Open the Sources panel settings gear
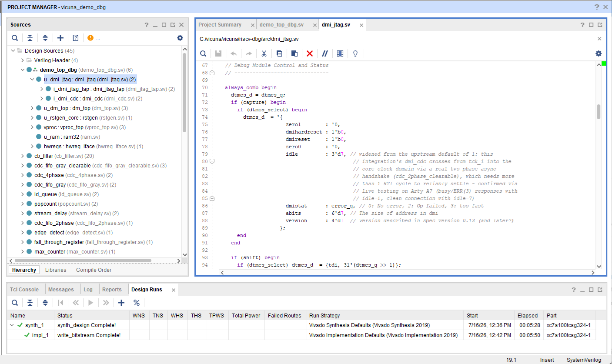612x364 pixels. coord(180,38)
